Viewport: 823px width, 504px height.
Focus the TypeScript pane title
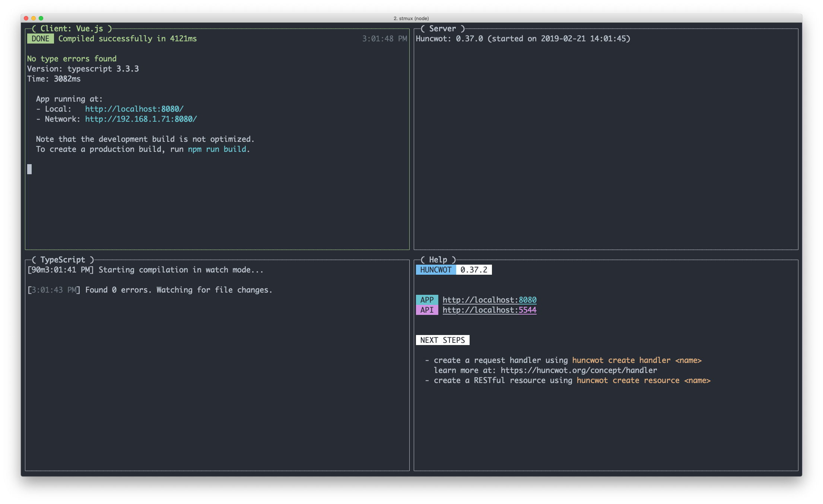63,260
